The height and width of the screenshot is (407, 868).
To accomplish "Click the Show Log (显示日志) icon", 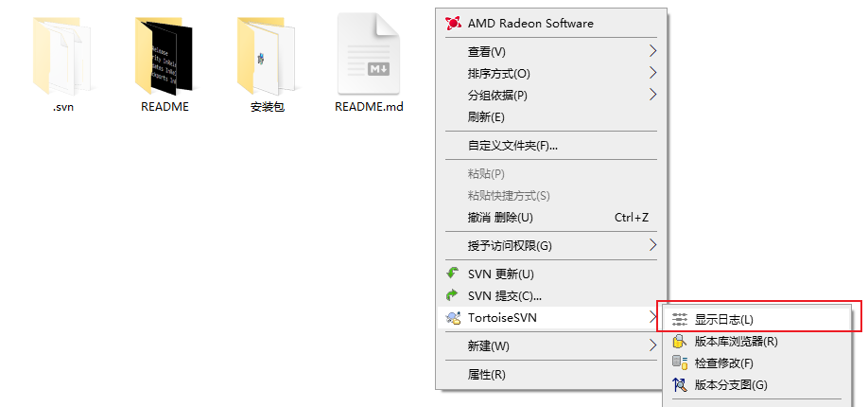I will 679,320.
